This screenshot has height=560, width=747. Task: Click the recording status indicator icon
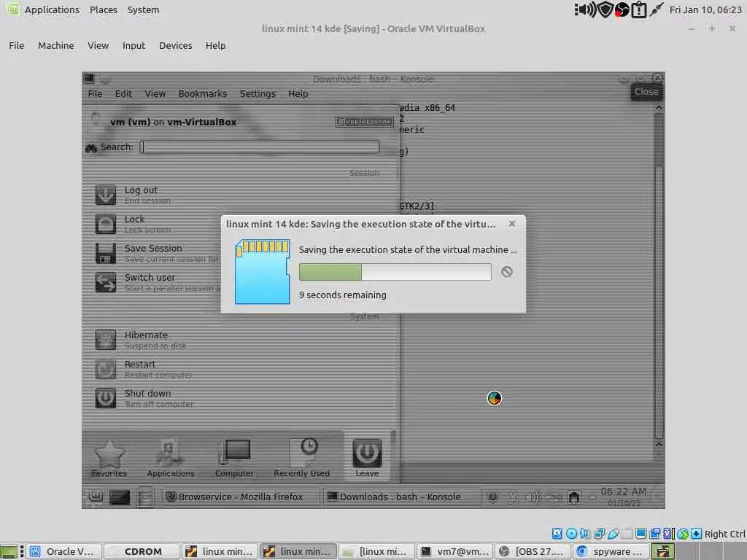[x=655, y=534]
